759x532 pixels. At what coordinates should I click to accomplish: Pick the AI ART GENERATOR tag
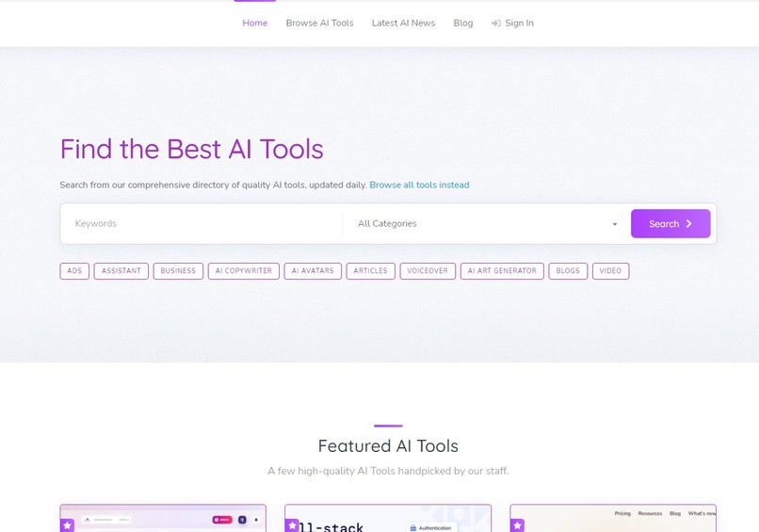tap(502, 271)
